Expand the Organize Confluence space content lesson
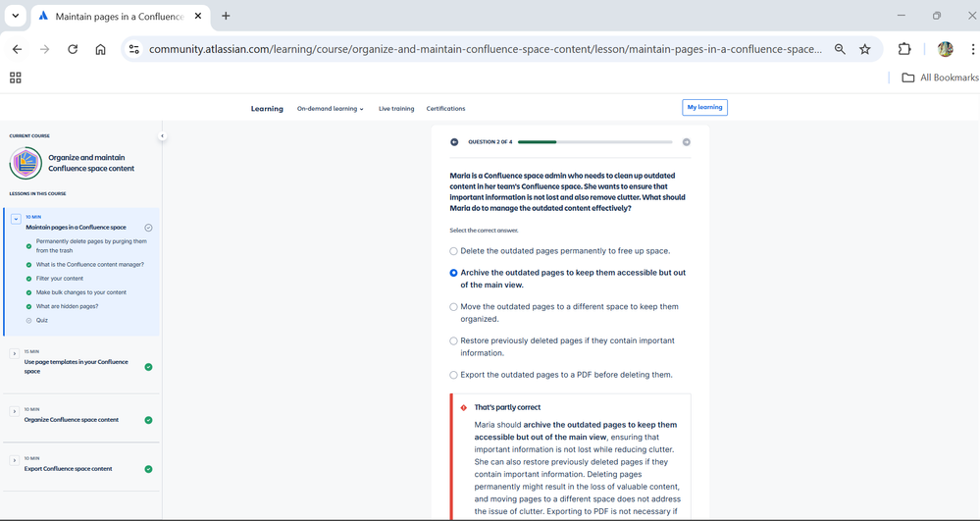Viewport: 980px width, 521px height. 15,411
